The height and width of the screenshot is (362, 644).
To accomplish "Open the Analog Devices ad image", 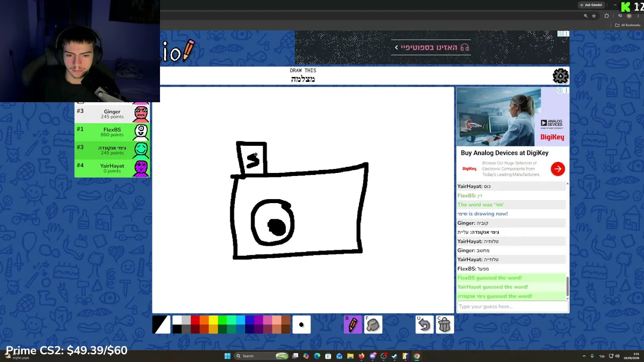I will pos(513,117).
